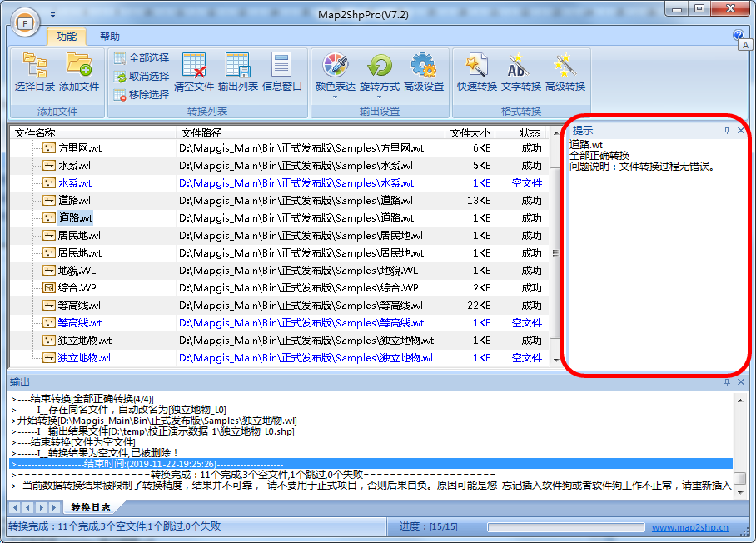This screenshot has width=756, height=543.
Task: Close the 提示 panel
Action: [x=741, y=131]
